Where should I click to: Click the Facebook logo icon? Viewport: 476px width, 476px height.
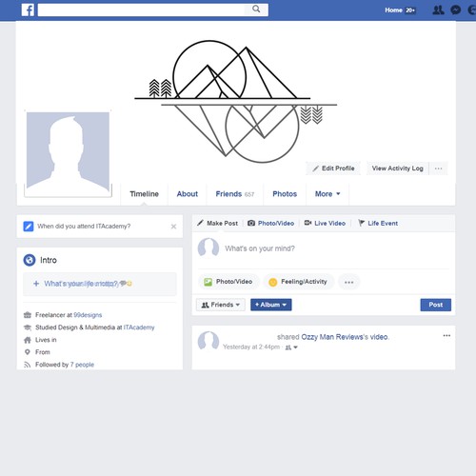point(28,10)
